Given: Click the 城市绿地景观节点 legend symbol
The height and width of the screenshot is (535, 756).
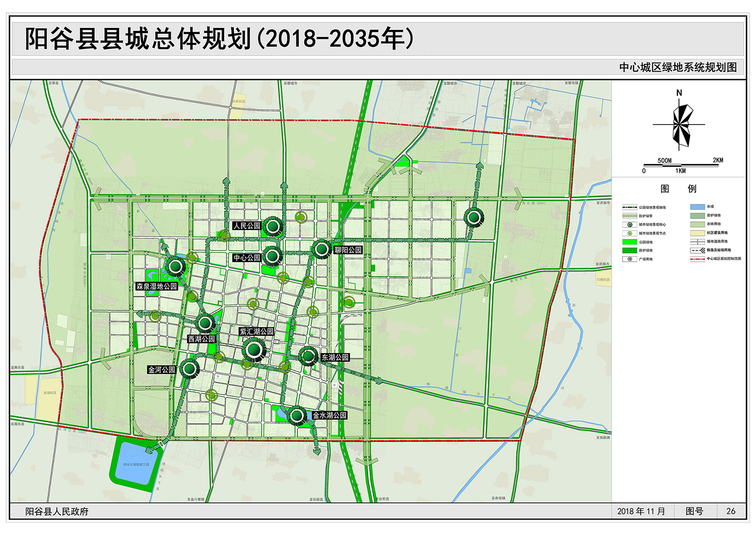Looking at the screenshot, I should click(629, 233).
